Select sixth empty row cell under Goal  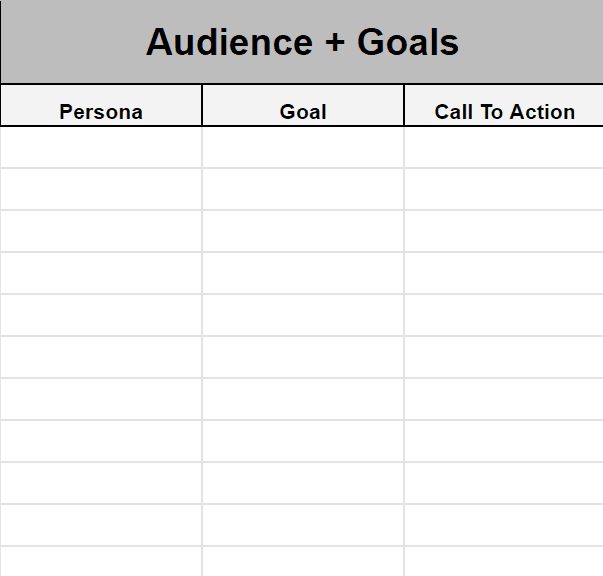pos(303,357)
